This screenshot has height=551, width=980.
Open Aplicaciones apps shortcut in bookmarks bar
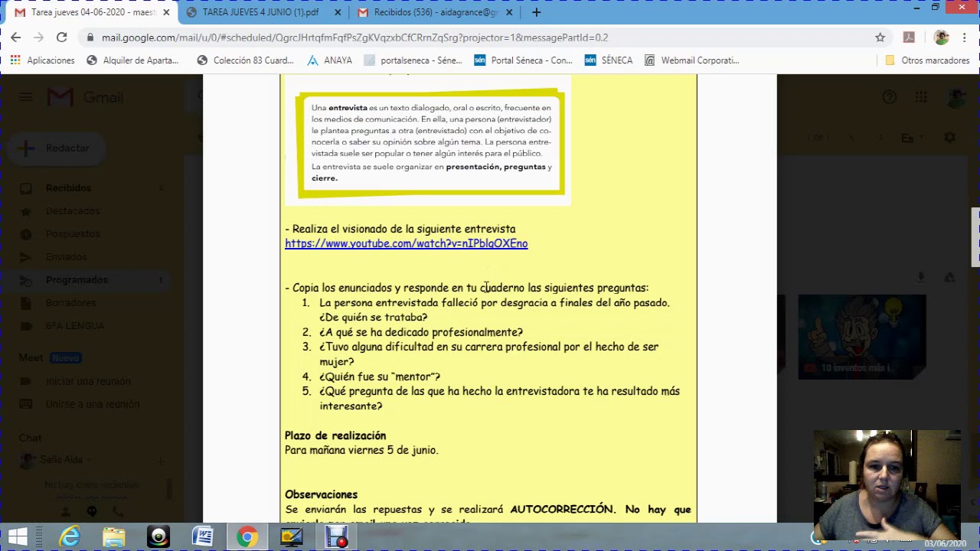click(42, 60)
